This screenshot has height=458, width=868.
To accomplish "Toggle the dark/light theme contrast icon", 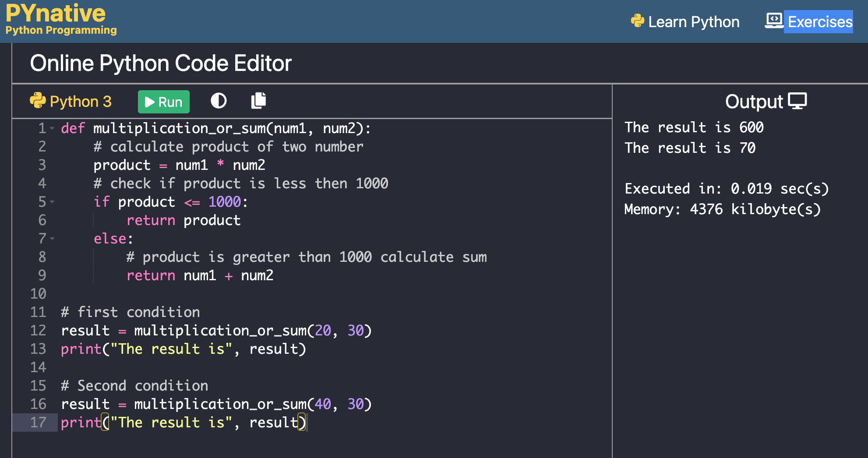I will (218, 101).
